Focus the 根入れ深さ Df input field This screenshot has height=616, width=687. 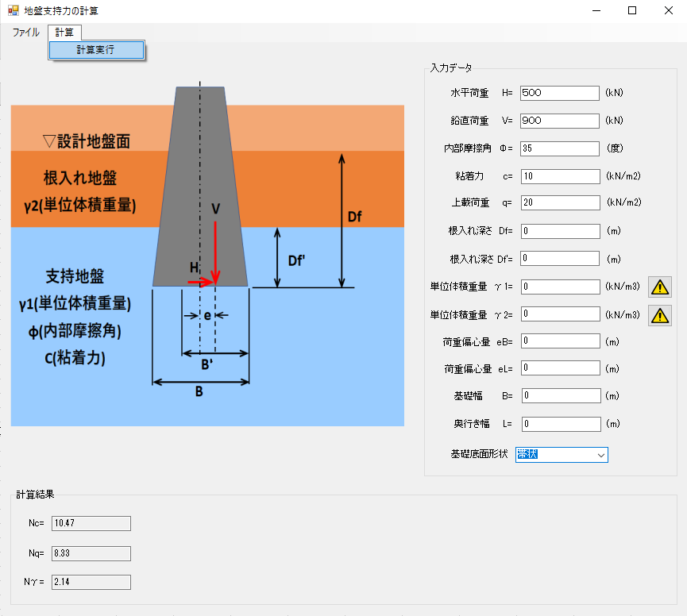pos(559,231)
